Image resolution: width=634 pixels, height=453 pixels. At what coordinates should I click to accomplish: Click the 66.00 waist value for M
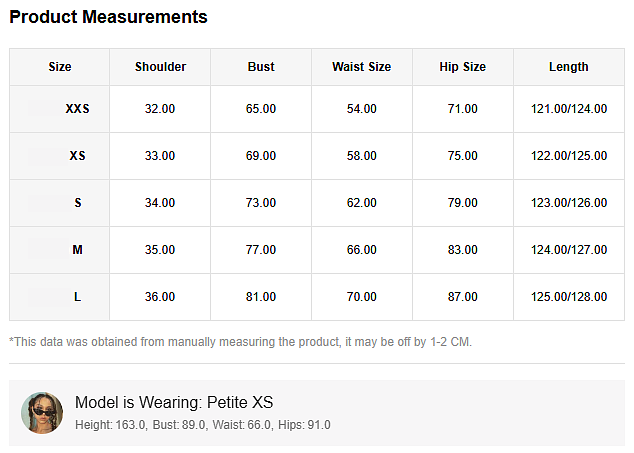362,250
